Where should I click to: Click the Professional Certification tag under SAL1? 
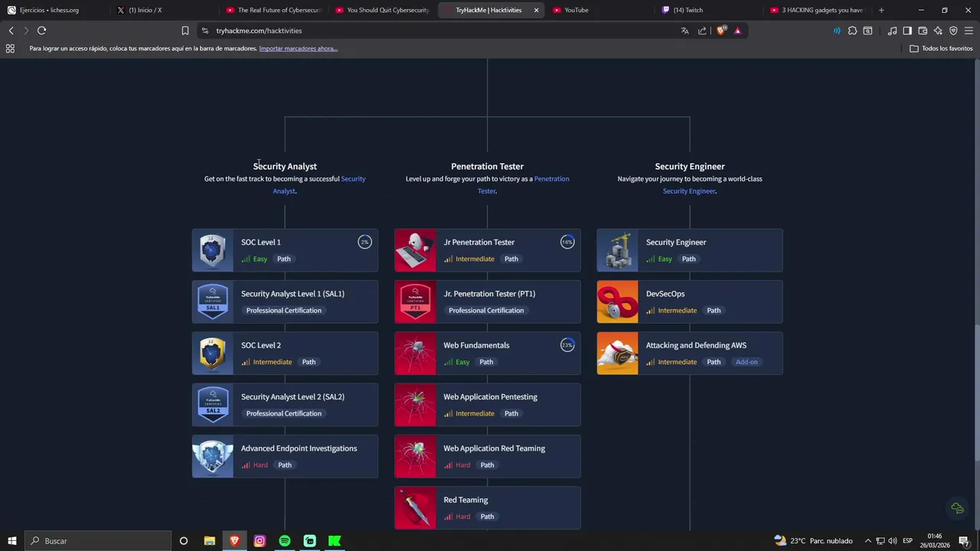coord(283,311)
